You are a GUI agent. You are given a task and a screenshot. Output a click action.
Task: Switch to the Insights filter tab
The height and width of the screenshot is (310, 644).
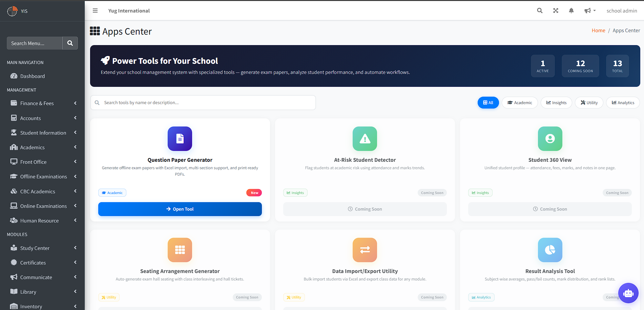[x=556, y=103]
